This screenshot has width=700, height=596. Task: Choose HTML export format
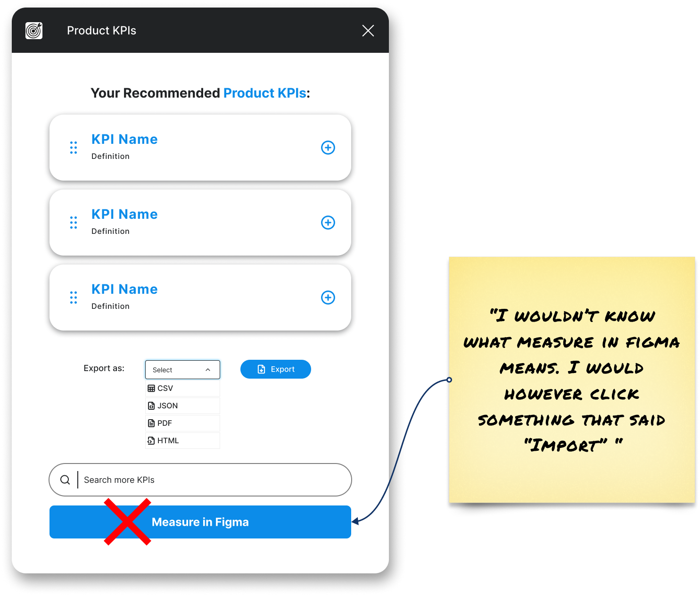(x=182, y=440)
